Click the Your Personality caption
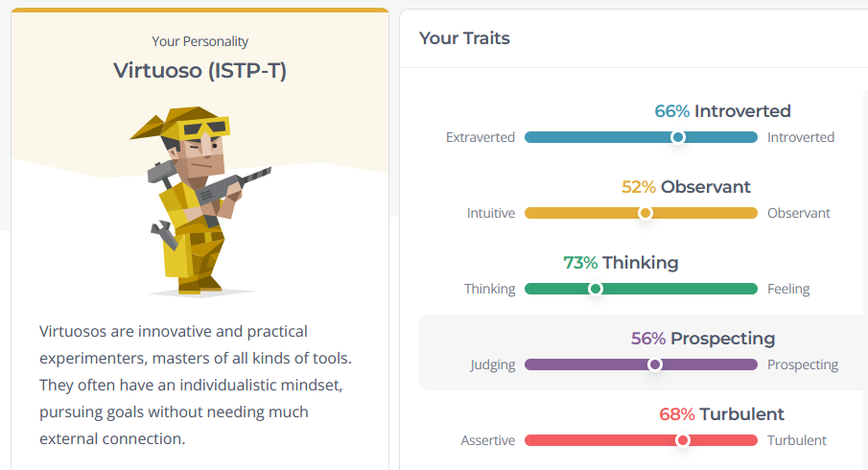The height and width of the screenshot is (470, 868). point(199,41)
